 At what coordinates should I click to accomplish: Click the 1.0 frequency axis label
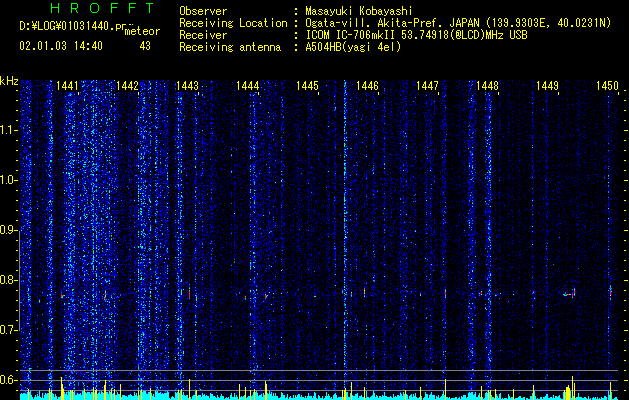pyautogui.click(x=9, y=180)
